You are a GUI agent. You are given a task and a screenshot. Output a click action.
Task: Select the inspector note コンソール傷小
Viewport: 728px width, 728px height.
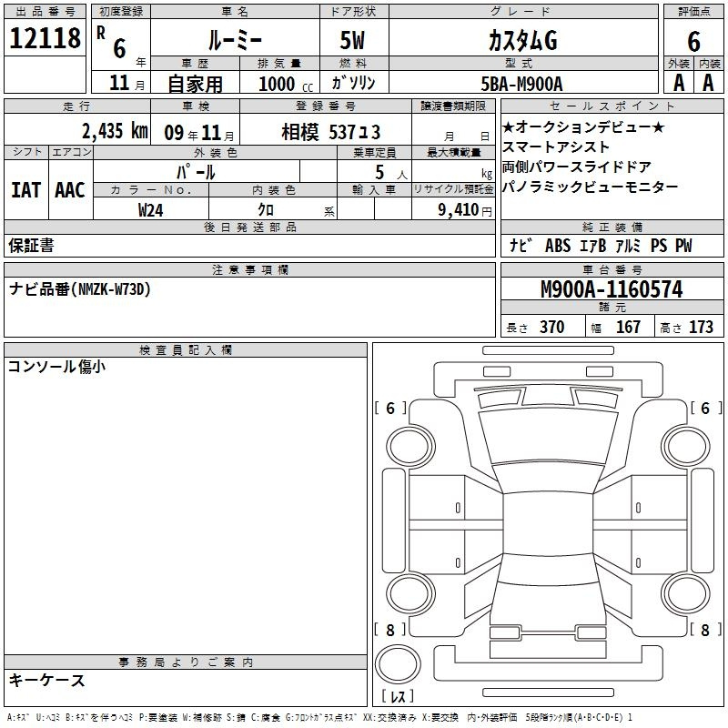click(56, 367)
